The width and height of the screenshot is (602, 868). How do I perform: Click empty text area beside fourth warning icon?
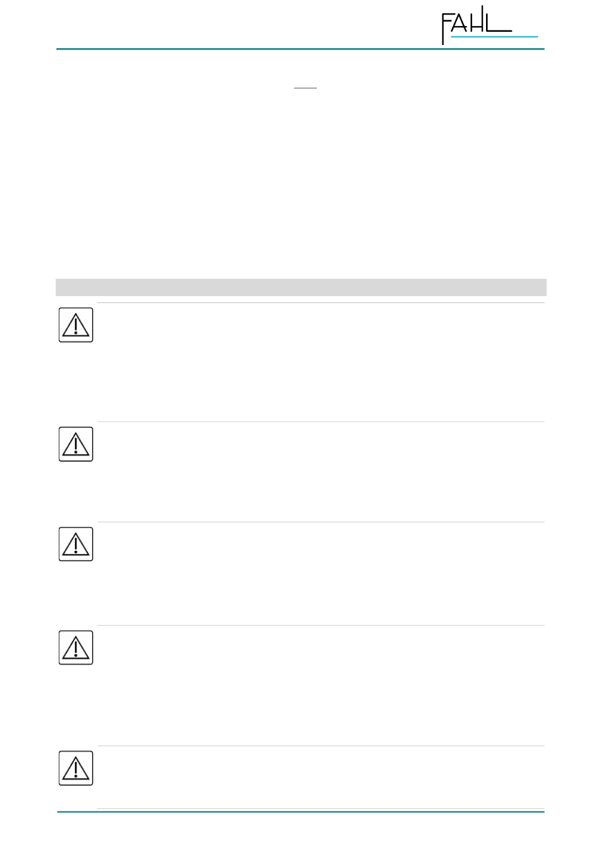[x=321, y=685]
